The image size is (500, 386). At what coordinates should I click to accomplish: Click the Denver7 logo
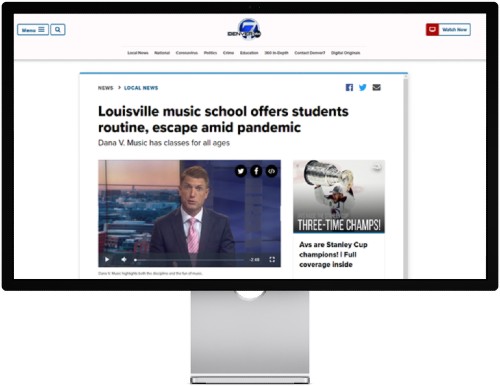(245, 29)
